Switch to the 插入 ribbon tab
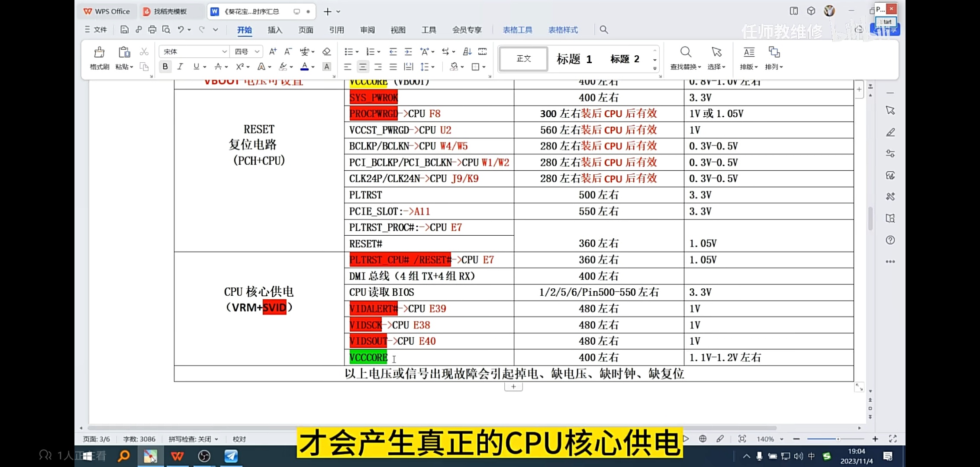The height and width of the screenshot is (467, 980). click(275, 30)
